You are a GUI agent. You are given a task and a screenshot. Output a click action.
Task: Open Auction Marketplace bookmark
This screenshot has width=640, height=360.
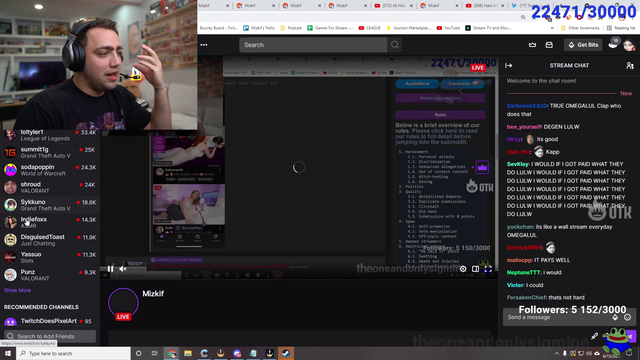coord(409,28)
